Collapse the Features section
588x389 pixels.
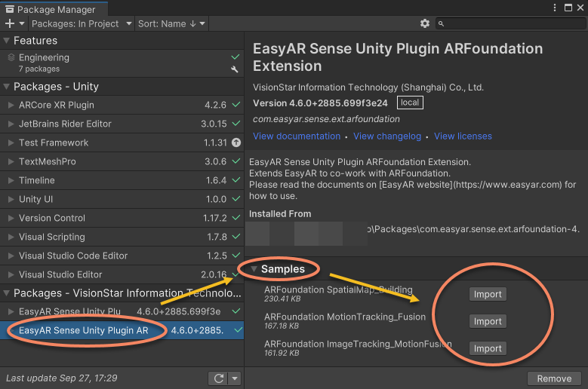point(6,41)
